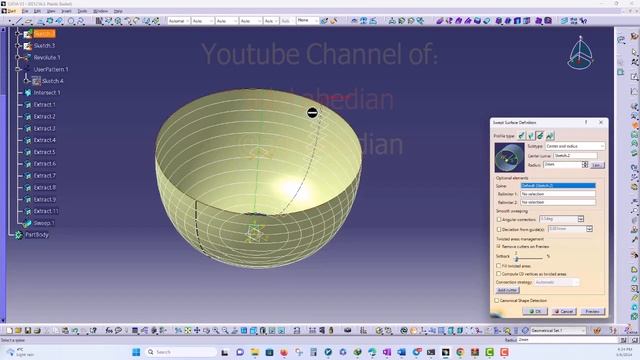Screen dimensions: 640x360
Task: Click the Print icon in bottom toolbar
Action: pos(37,331)
